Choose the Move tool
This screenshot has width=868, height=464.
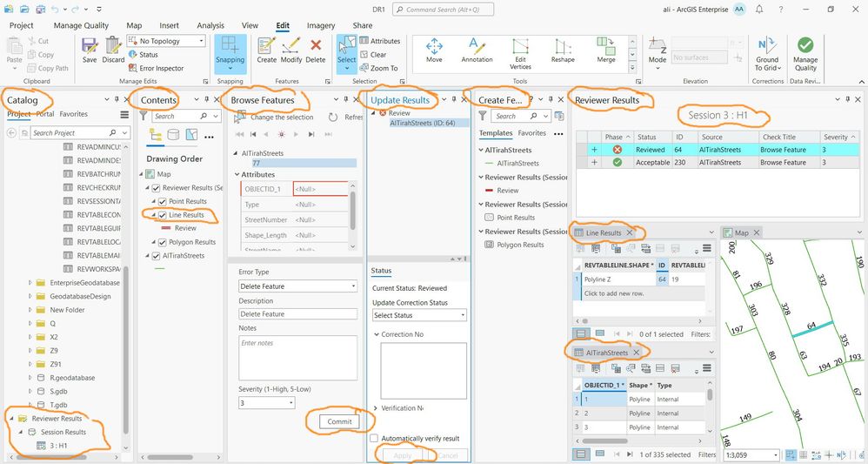(x=434, y=50)
